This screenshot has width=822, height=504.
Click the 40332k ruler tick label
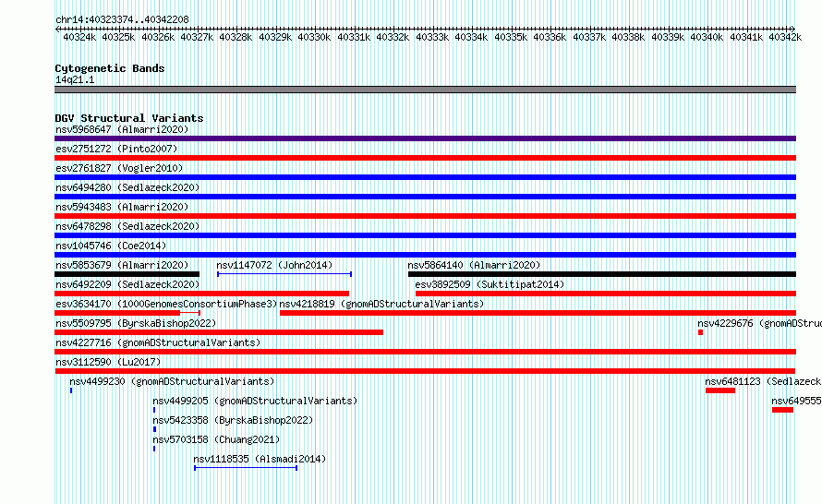tap(393, 37)
